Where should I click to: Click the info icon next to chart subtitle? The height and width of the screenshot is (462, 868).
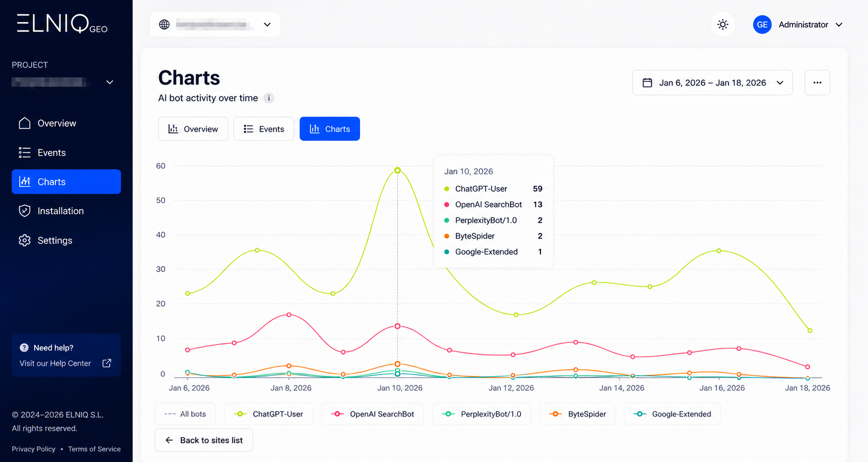tap(269, 98)
